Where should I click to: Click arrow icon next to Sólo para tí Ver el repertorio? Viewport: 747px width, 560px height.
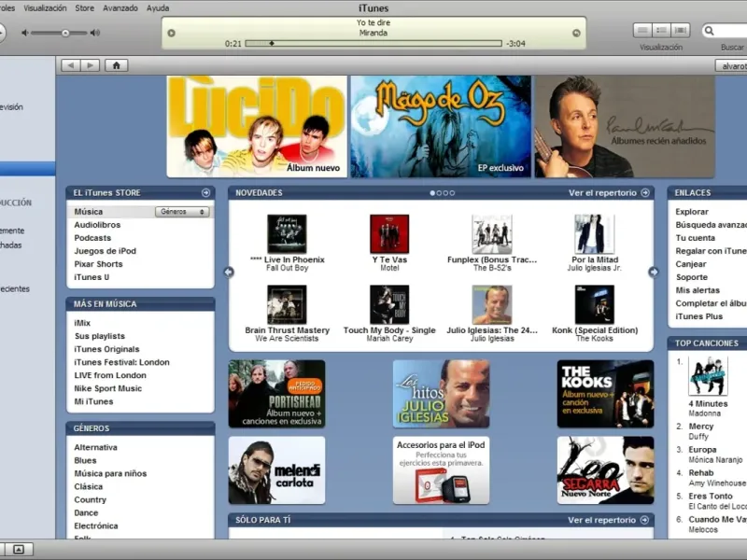(644, 520)
